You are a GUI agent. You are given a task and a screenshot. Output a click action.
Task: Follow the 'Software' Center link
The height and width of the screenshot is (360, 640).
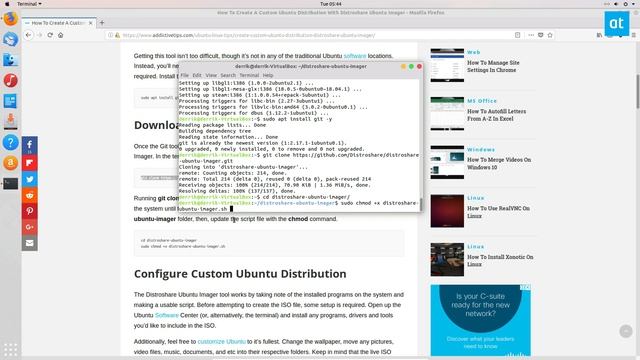click(x=167, y=316)
